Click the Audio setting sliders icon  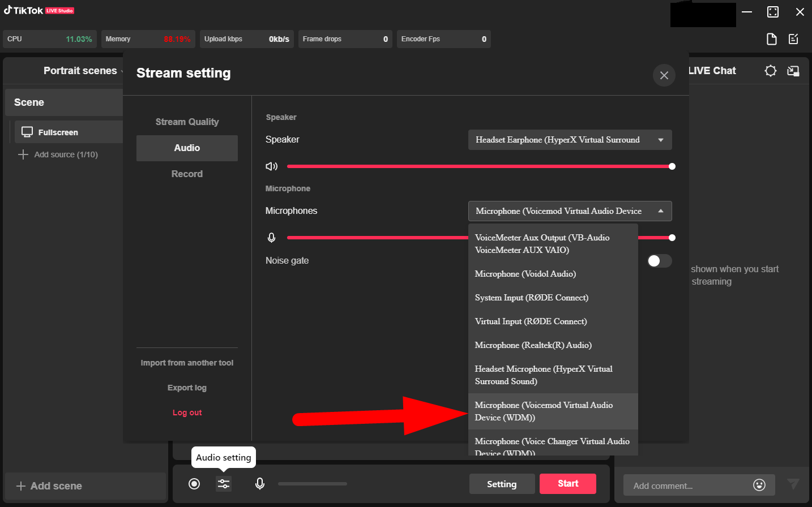click(x=223, y=484)
